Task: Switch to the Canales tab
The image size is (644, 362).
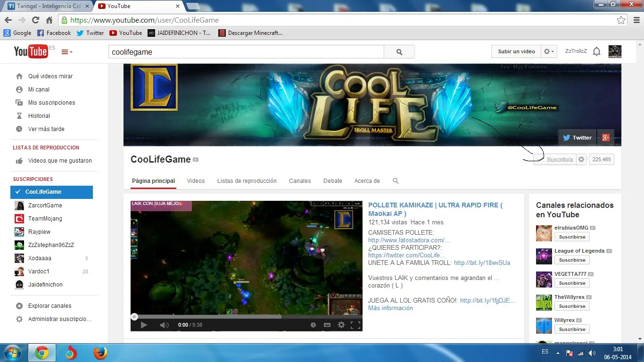Action: [x=300, y=181]
